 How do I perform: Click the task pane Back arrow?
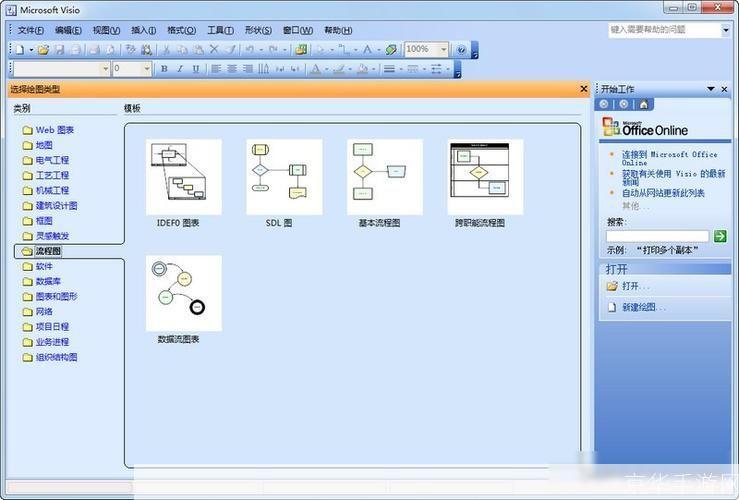604,104
